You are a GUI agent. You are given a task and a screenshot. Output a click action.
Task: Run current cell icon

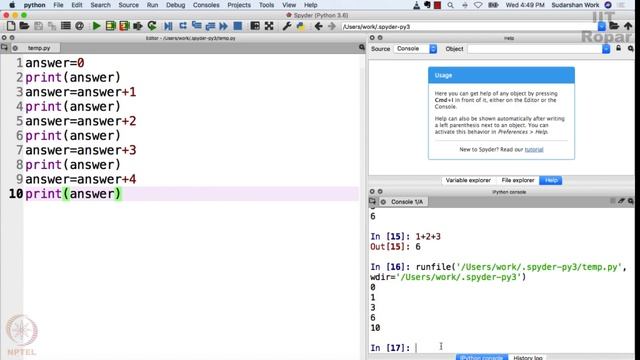(110, 27)
